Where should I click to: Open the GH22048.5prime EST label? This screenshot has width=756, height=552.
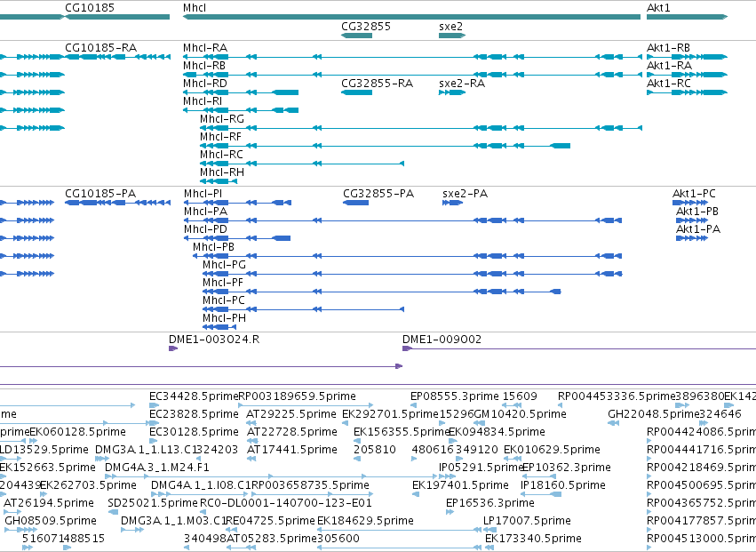click(653, 414)
